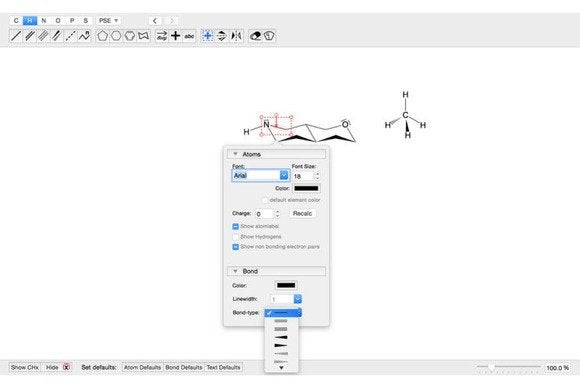Activate the blue selection move tool
This screenshot has width=580, height=388.
208,36
